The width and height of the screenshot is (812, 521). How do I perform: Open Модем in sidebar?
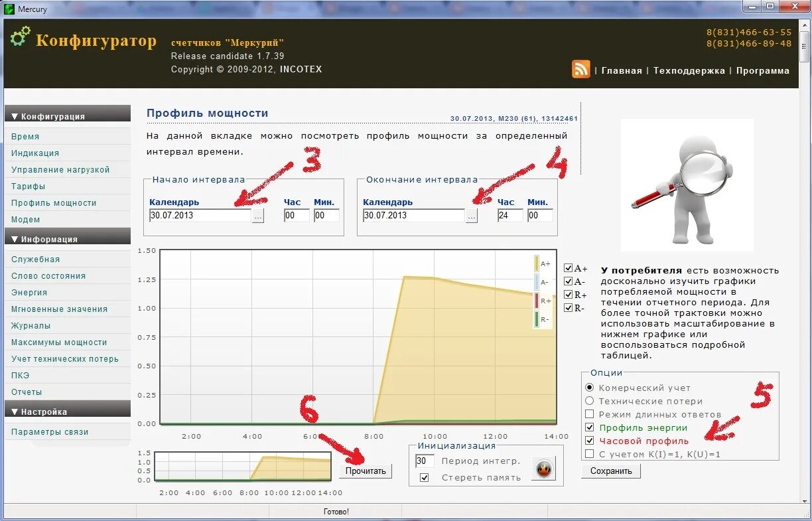pyautogui.click(x=26, y=219)
